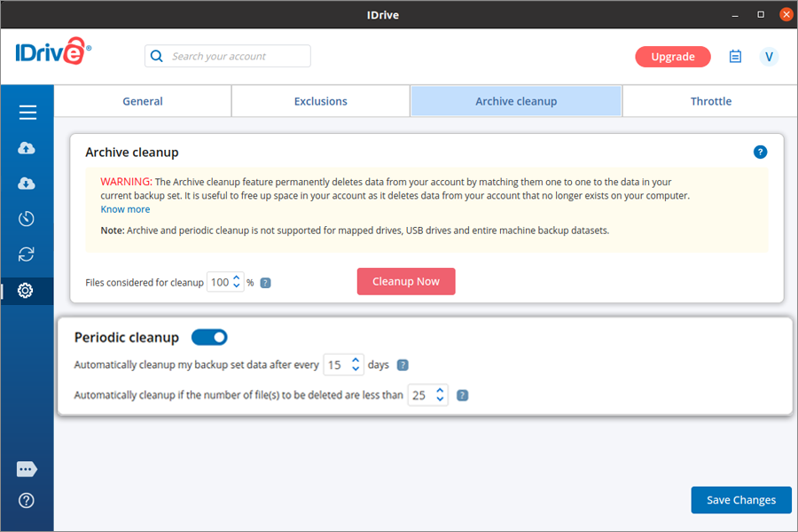Adjust the cleanup interval days stepper
This screenshot has height=532, width=798.
point(356,364)
